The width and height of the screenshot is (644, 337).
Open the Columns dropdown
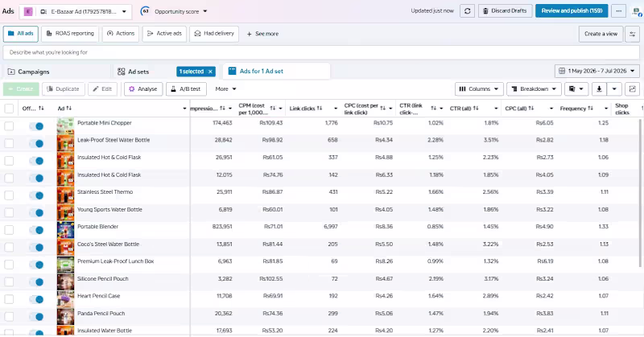(x=479, y=89)
